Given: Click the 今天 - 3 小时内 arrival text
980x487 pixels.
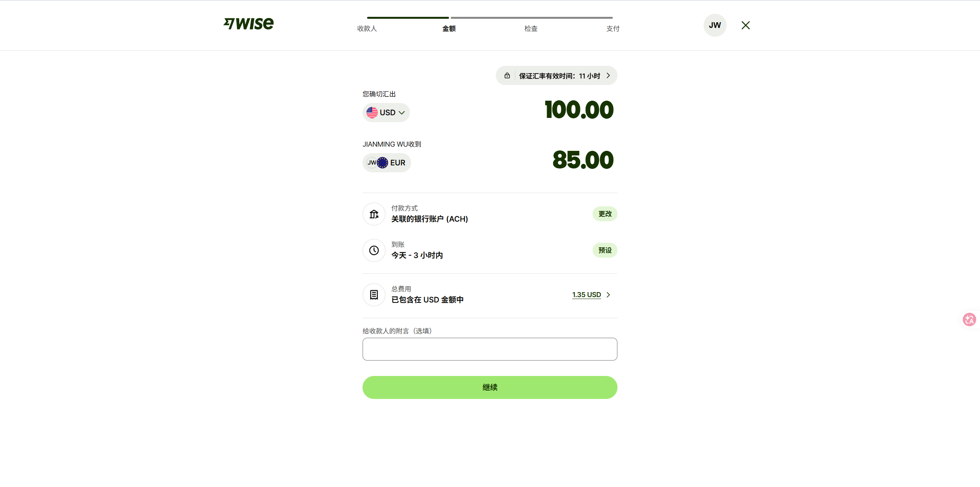Looking at the screenshot, I should point(417,255).
